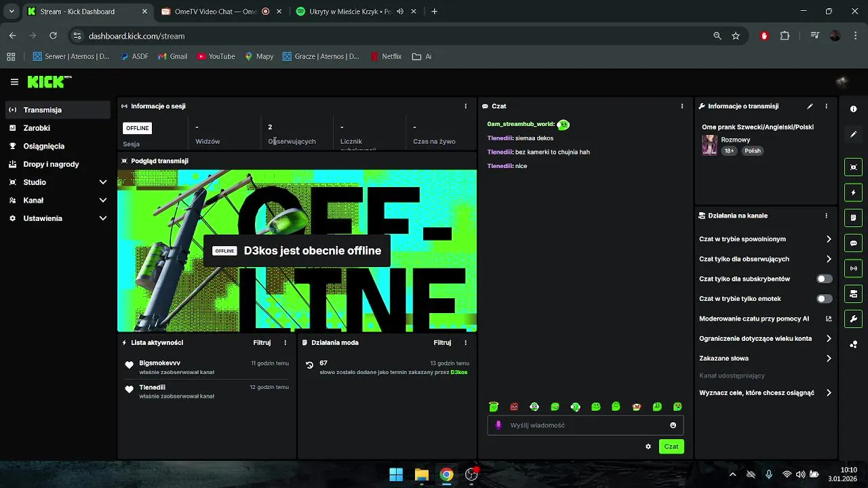Click the chat bubble icon in the right sidebar
The image size is (868, 488).
[x=853, y=243]
